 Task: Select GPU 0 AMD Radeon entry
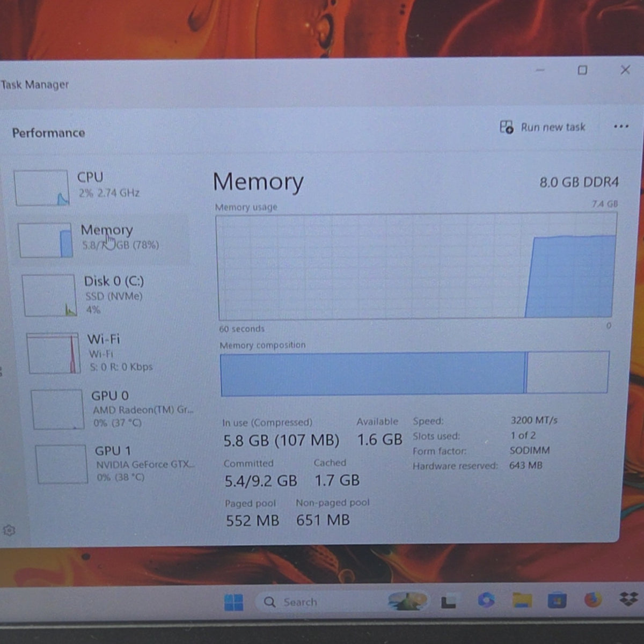[x=112, y=409]
